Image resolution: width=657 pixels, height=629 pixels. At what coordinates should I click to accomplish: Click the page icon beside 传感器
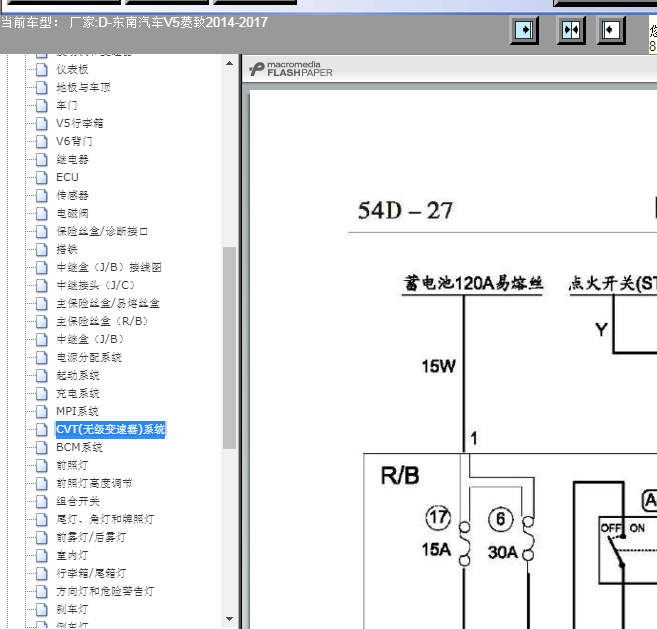coord(41,195)
